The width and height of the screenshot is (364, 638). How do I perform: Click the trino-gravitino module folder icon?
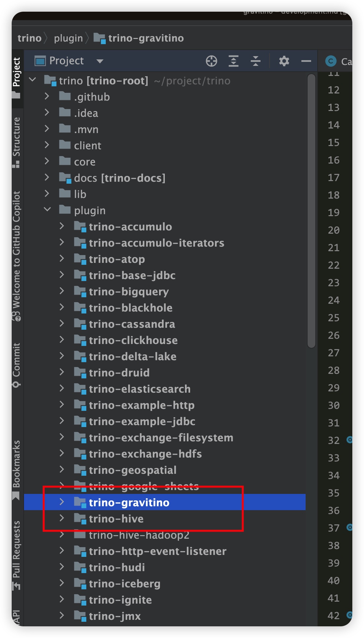[80, 502]
